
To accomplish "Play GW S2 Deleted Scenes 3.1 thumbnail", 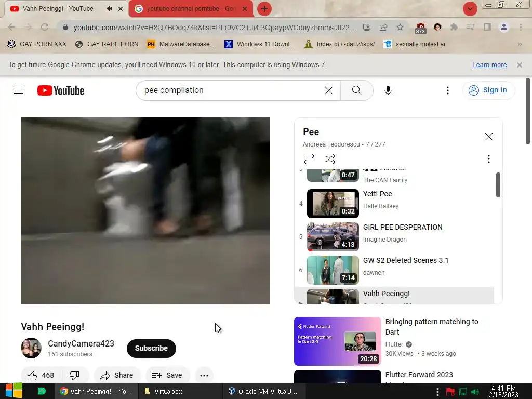I will 333,270.
